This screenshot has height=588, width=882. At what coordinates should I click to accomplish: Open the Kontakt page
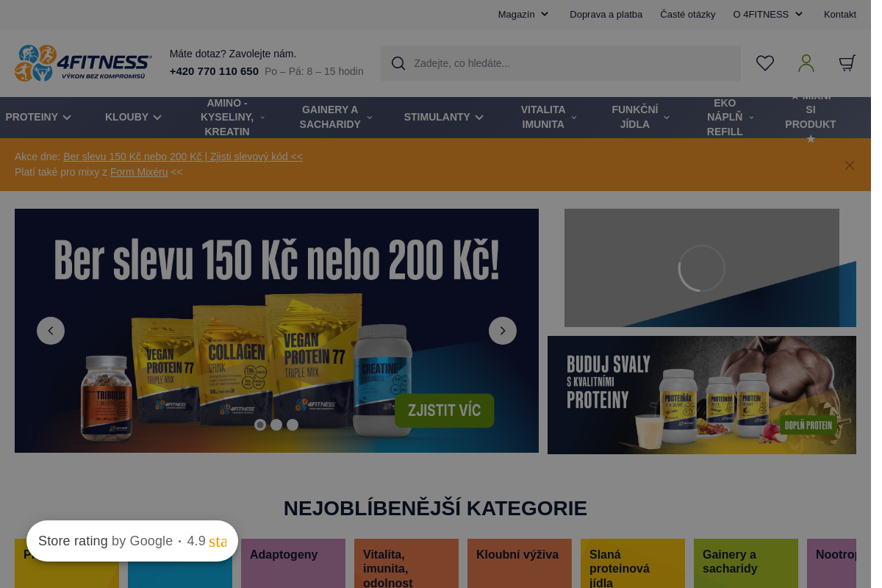click(x=840, y=14)
